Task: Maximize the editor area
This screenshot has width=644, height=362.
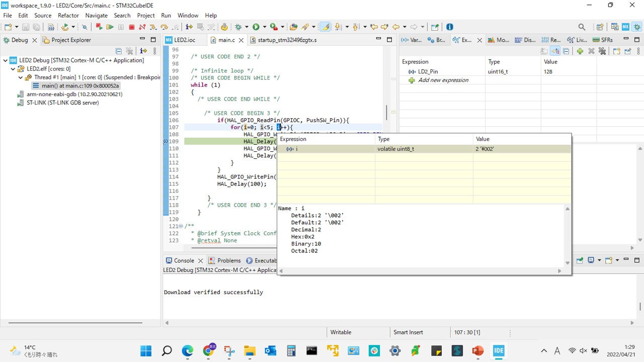Action: pos(389,40)
